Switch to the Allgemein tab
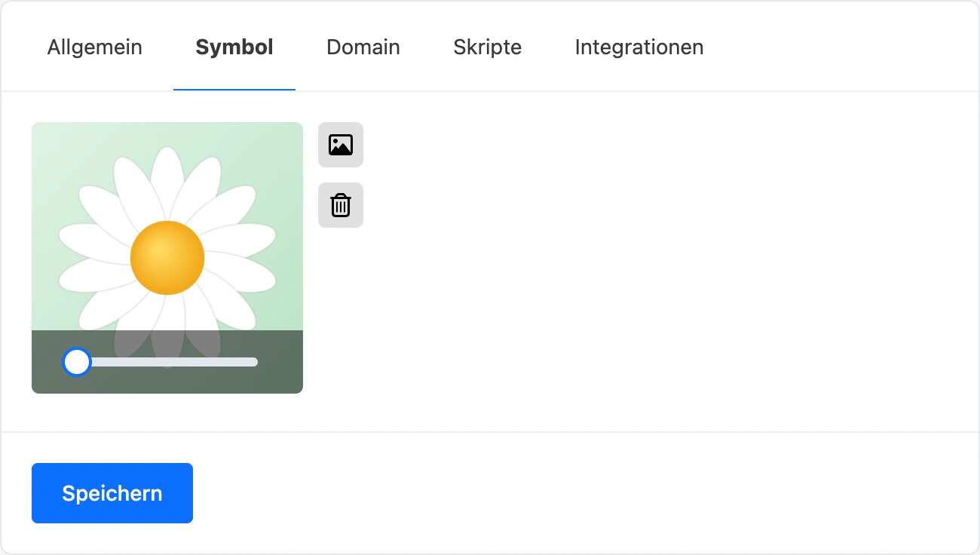The image size is (980, 555). point(95,47)
